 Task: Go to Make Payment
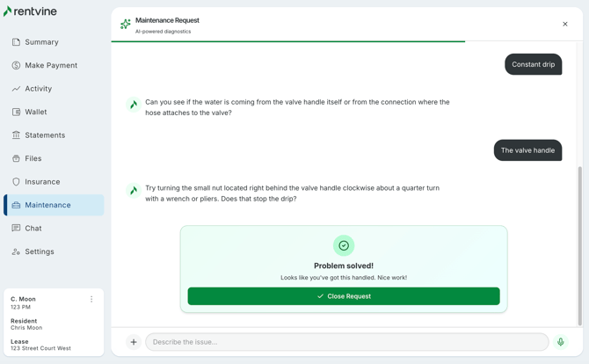pyautogui.click(x=51, y=65)
